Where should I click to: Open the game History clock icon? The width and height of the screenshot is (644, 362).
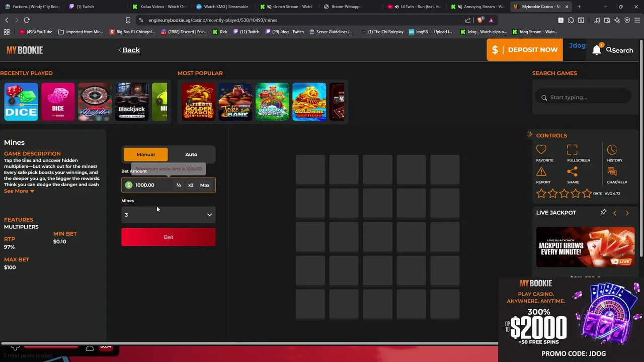(612, 150)
